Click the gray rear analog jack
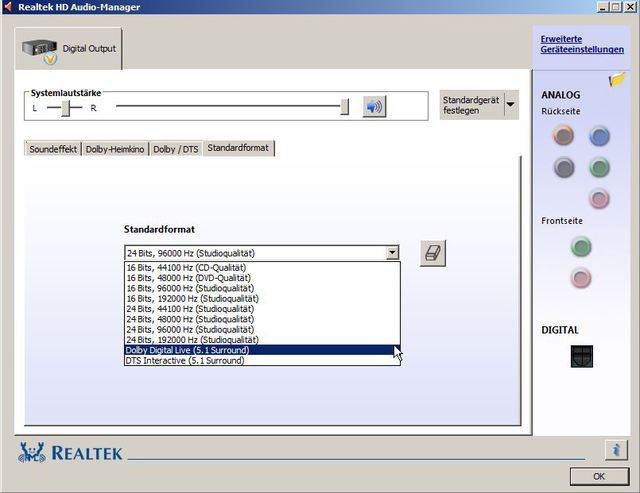Screen dimensions: 640x493 pyautogui.click(x=564, y=168)
